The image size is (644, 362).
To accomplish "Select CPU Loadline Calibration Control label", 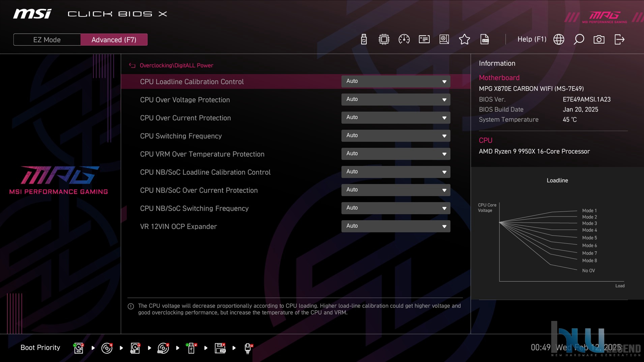I will [x=192, y=82].
